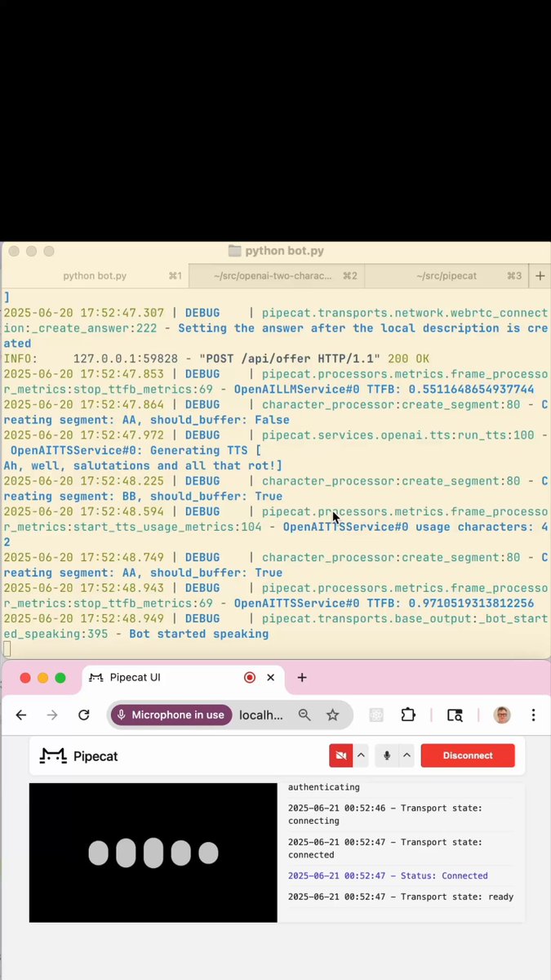Image resolution: width=551 pixels, height=980 pixels.
Task: Click the greyed extension icon in toolbar
Action: [x=376, y=715]
